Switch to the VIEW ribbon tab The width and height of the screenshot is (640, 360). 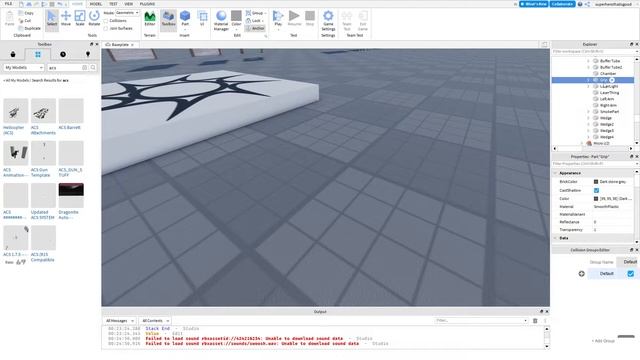[129, 4]
